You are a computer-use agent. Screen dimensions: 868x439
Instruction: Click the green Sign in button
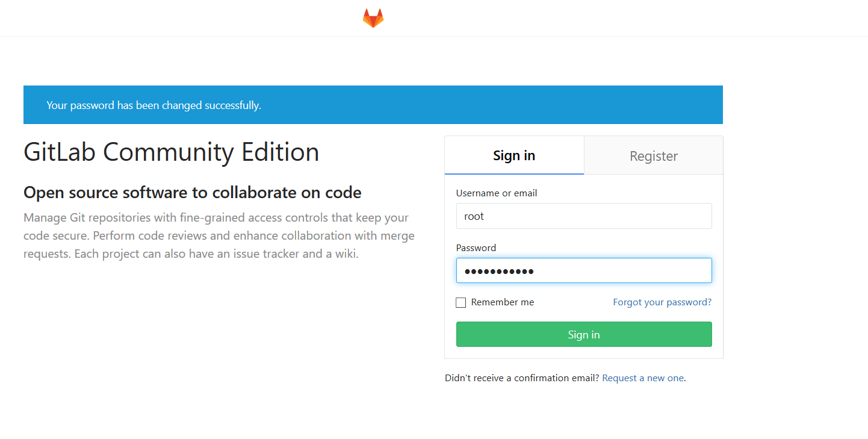(584, 334)
